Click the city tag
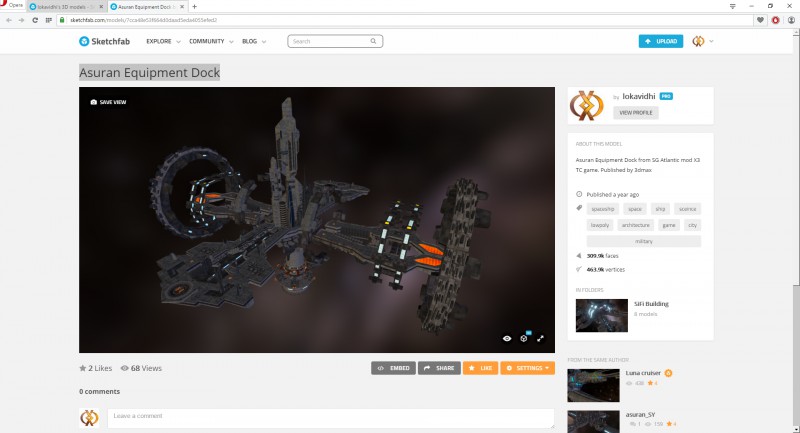This screenshot has height=433, width=800. pos(692,225)
